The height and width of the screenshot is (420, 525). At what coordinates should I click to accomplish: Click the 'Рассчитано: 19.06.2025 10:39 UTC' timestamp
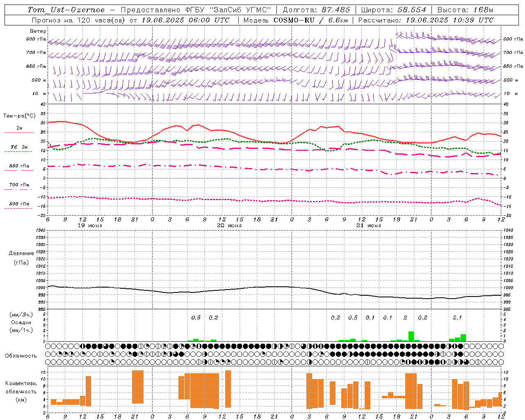click(426, 20)
